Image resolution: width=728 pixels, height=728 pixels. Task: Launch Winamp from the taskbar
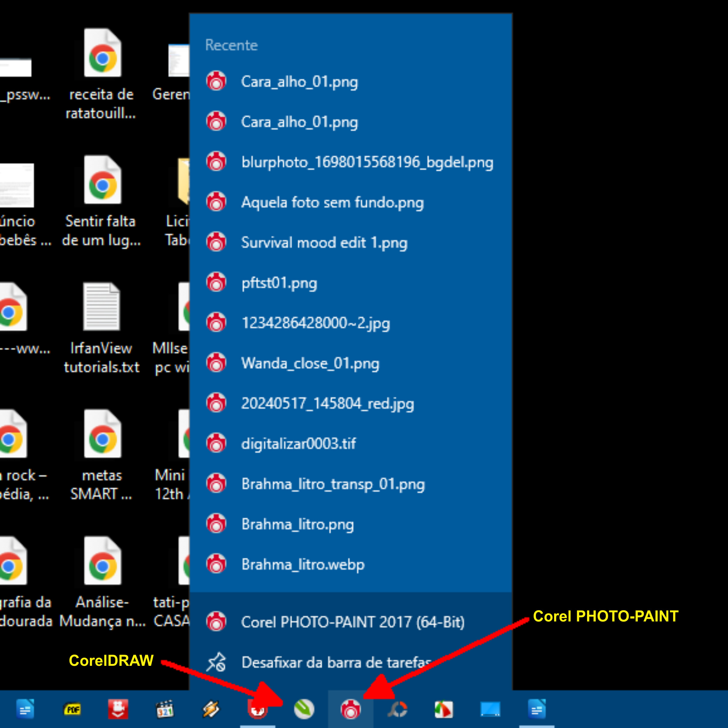(211, 709)
